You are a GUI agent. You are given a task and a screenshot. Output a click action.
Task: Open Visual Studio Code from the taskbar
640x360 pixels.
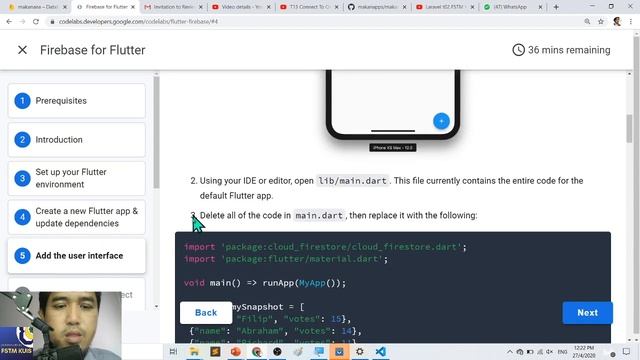[380, 351]
